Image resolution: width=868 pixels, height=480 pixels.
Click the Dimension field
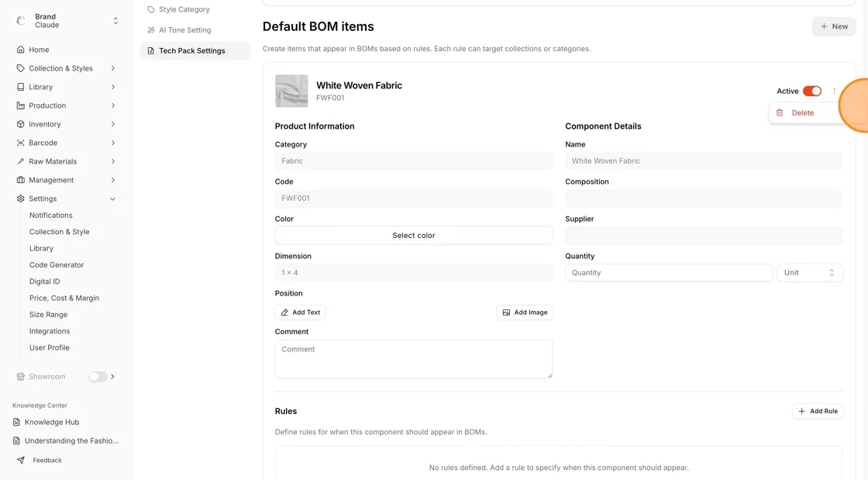(x=414, y=272)
